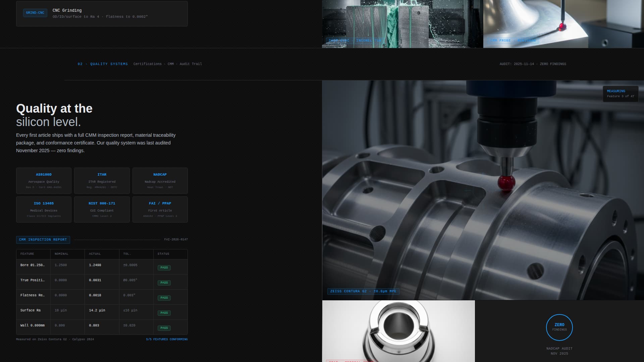644x362 pixels.
Task: Toggle the PASS badge for Surface Ra
Action: (x=164, y=312)
